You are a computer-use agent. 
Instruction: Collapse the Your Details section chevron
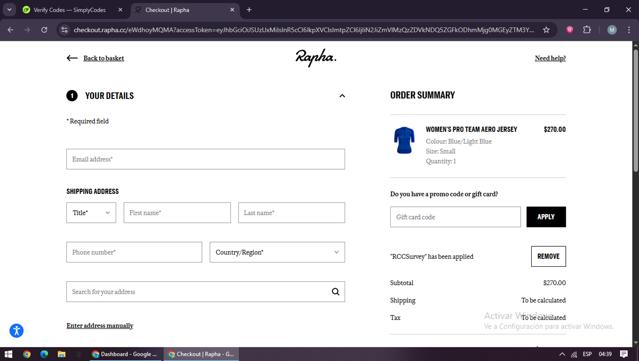click(342, 96)
